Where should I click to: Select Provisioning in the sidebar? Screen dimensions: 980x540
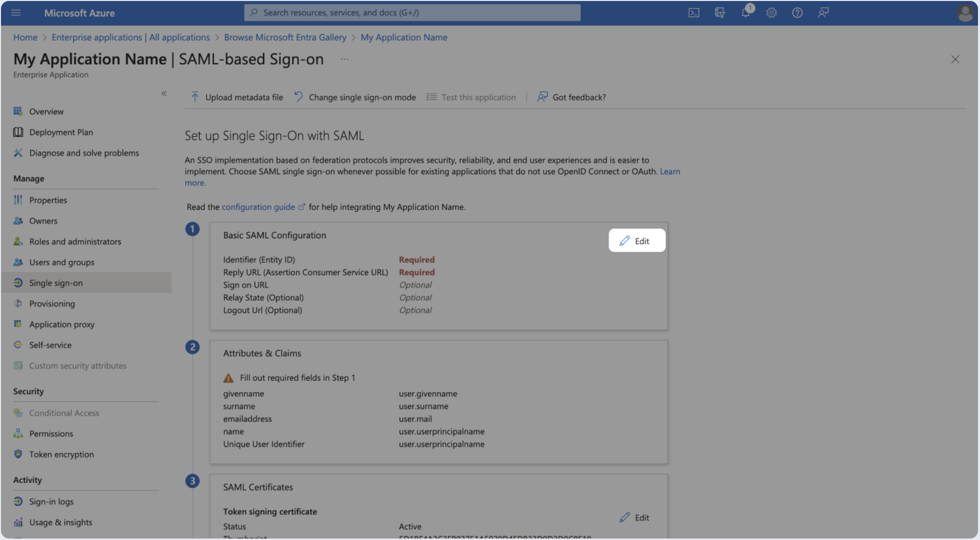[52, 304]
